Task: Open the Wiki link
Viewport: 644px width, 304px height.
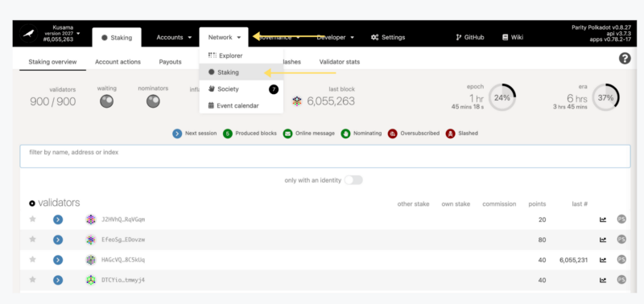Action: point(513,37)
